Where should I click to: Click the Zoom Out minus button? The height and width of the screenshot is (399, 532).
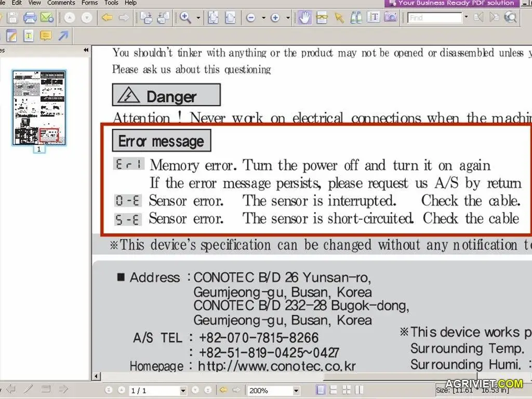point(251,18)
